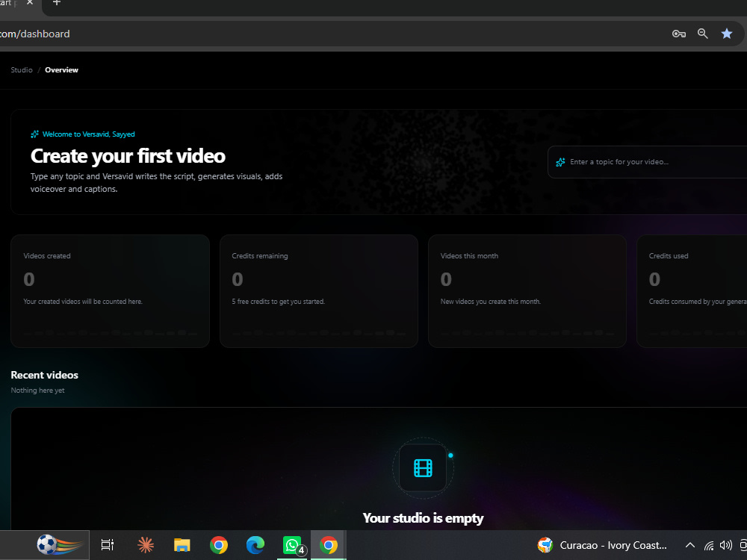Screen dimensions: 747x560
Task: Open File Explorer from the taskbar
Action: pos(182,545)
